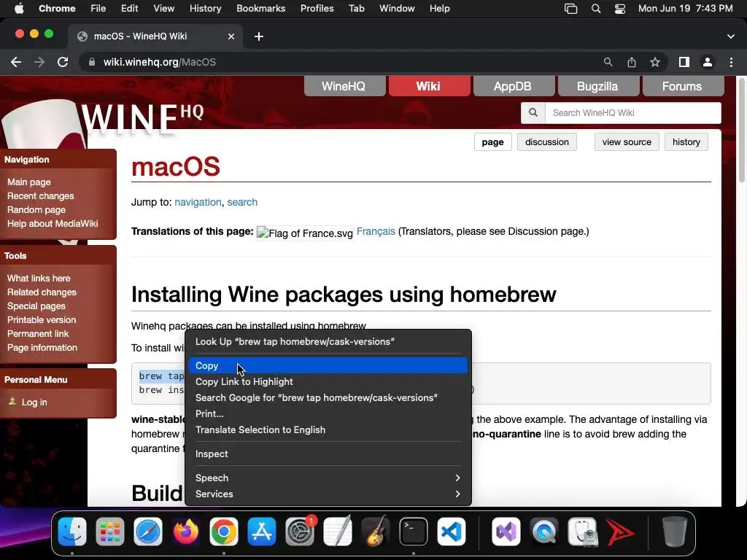
Task: Choose Translate Selection to English
Action: click(328, 430)
